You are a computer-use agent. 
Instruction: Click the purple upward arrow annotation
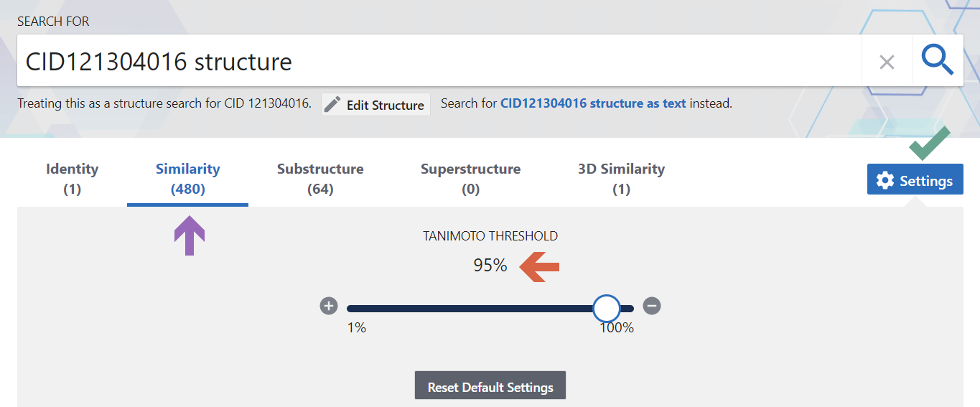tap(190, 235)
